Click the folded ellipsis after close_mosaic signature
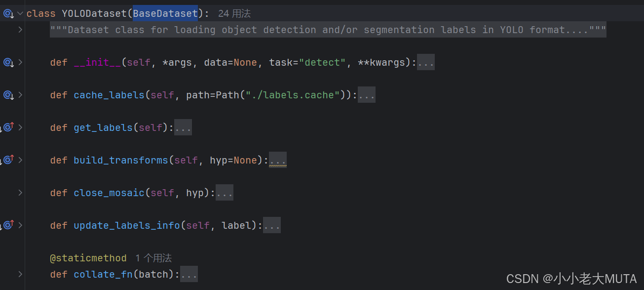Viewport: 644px width, 290px height. (x=225, y=193)
